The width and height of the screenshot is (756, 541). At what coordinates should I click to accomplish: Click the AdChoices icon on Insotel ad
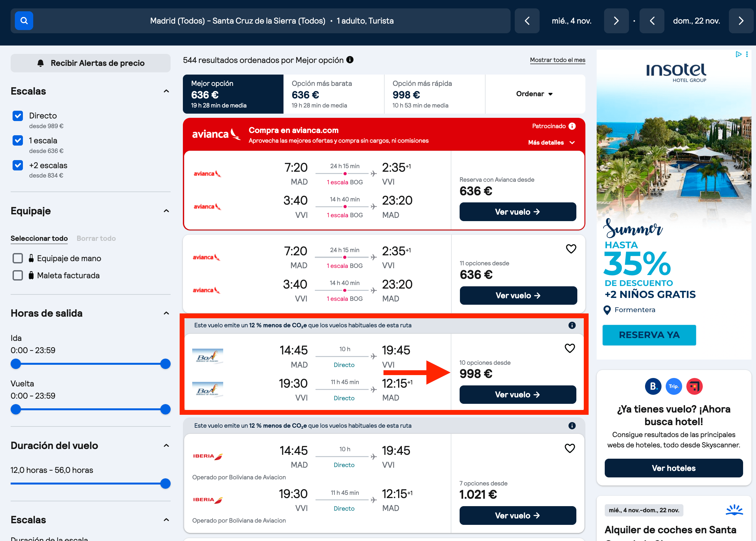739,54
